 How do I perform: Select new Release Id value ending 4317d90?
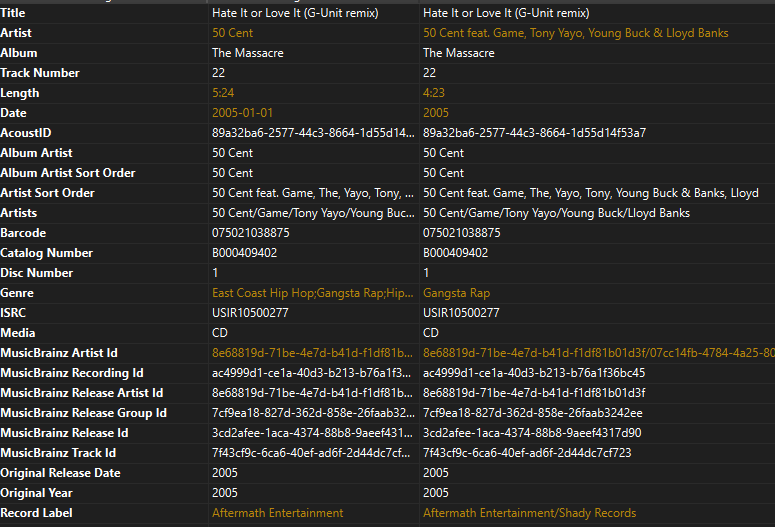[532, 433]
